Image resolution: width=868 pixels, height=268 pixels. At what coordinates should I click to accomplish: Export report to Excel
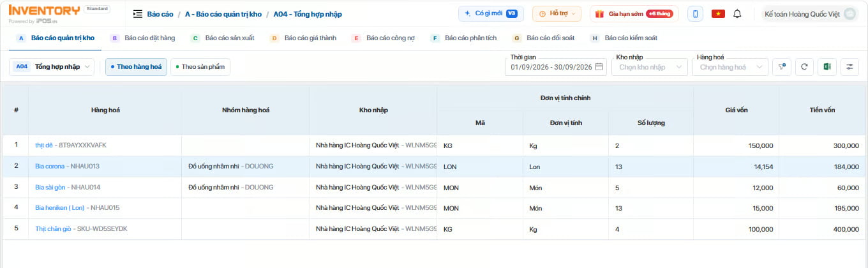827,66
